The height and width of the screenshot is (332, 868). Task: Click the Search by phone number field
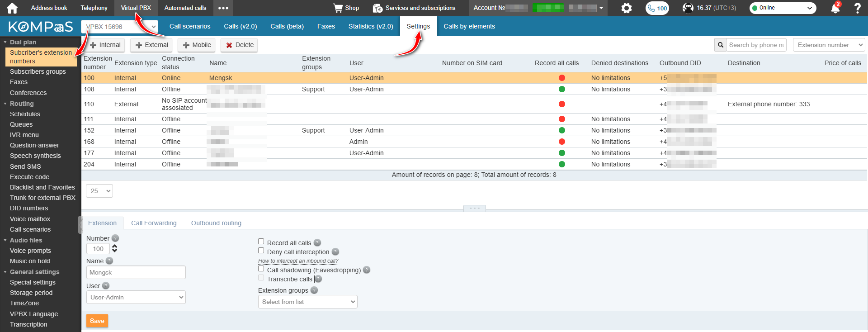[756, 45]
